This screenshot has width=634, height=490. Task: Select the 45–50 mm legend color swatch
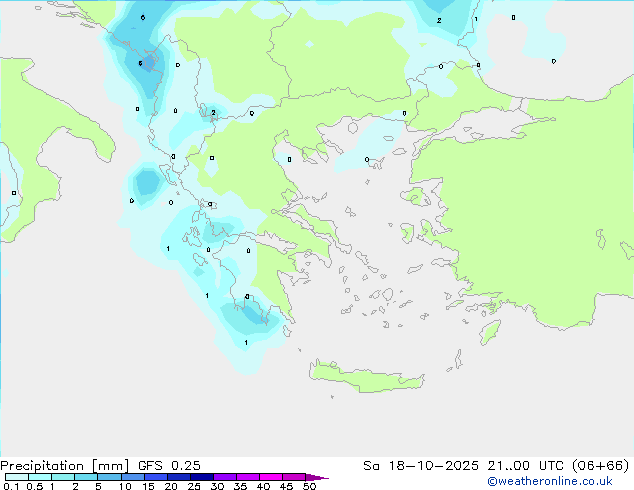click(294, 477)
